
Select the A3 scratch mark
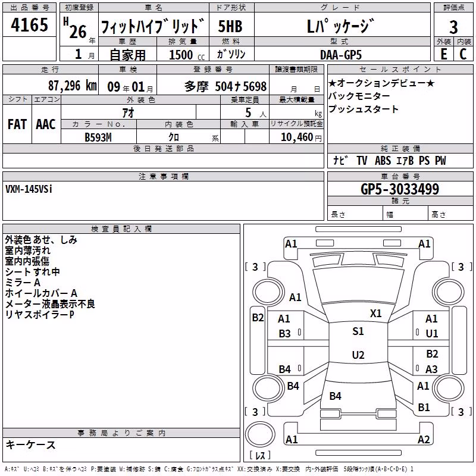click(431, 369)
